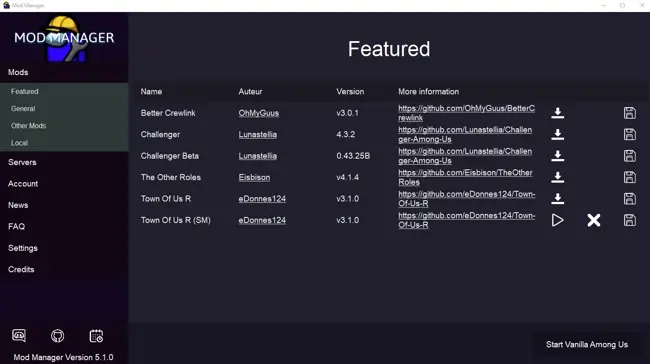The height and width of the screenshot is (364, 650).
Task: Expand the Mods menu section
Action: tap(18, 72)
